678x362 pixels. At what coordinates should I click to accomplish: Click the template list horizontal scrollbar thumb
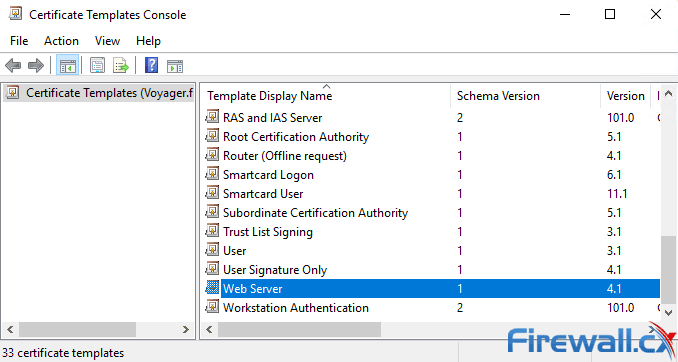[299, 330]
